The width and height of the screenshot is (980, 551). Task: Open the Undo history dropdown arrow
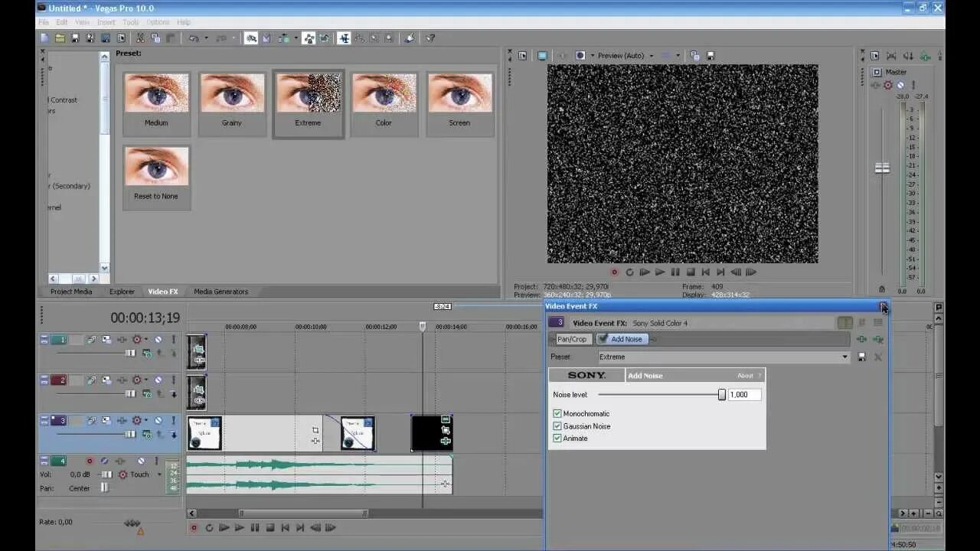coord(207,37)
